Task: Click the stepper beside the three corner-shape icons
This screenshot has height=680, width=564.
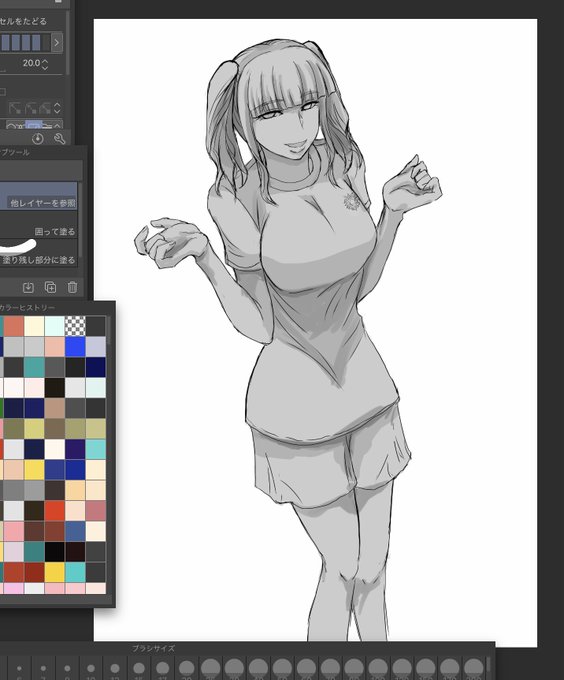Action: click(x=57, y=108)
